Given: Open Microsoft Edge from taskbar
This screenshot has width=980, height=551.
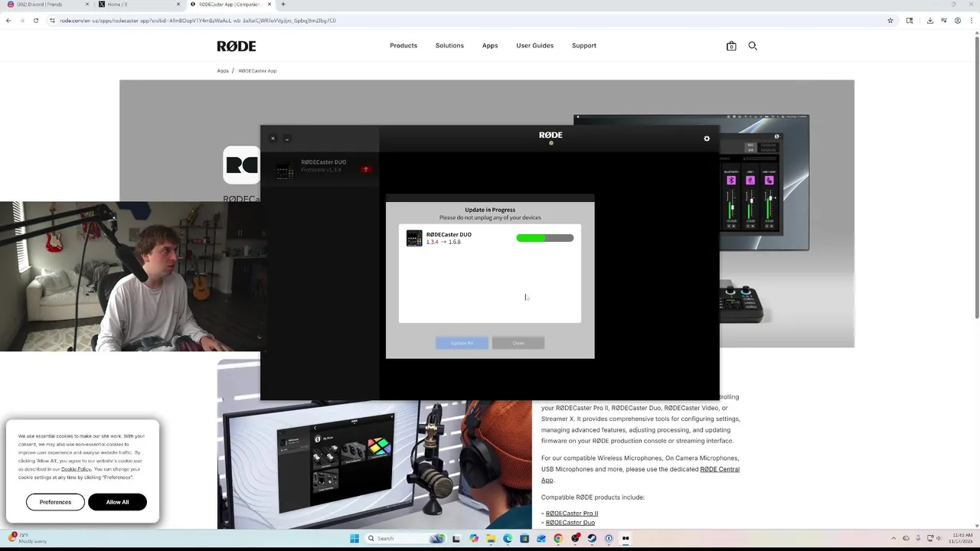Looking at the screenshot, I should (x=508, y=538).
